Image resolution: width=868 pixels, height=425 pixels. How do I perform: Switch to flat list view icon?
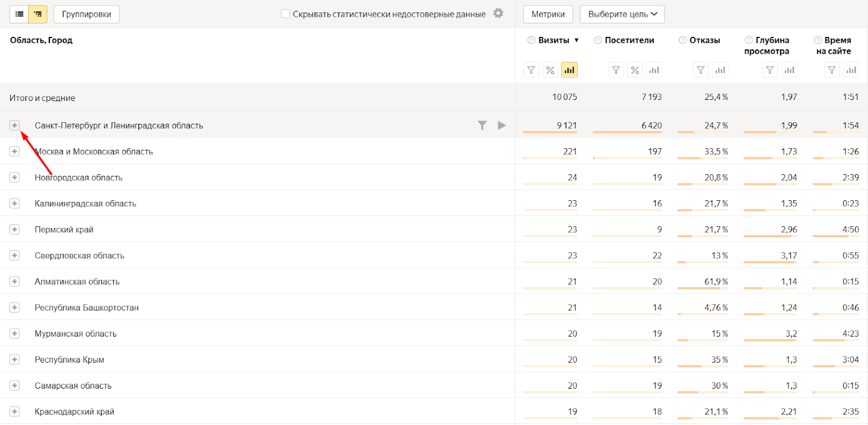click(x=19, y=14)
